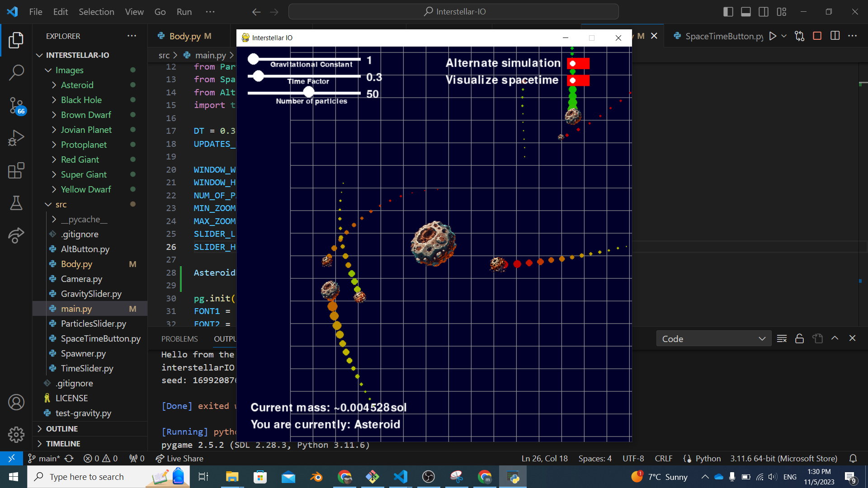
Task: Open Spawner.py in the explorer
Action: [83, 354]
